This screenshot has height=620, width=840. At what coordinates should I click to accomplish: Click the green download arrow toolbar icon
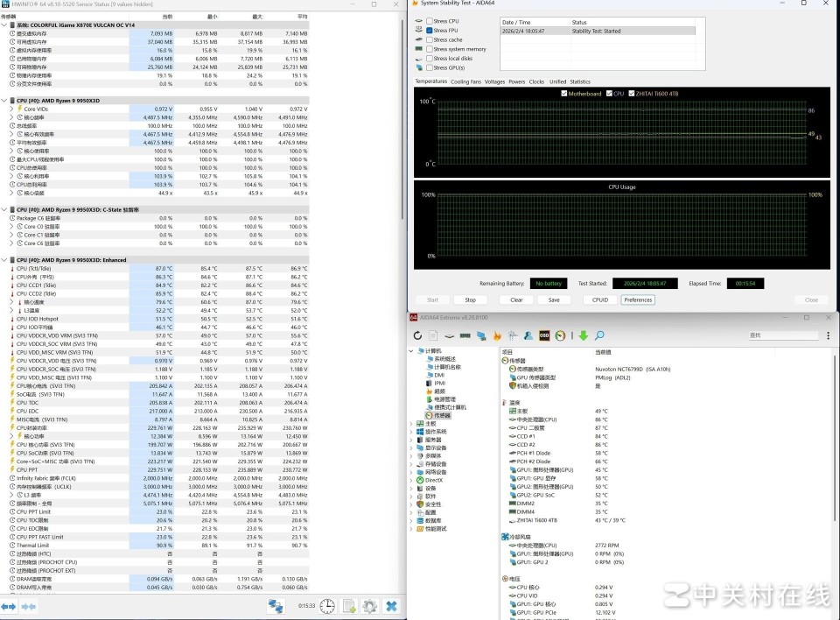583,335
